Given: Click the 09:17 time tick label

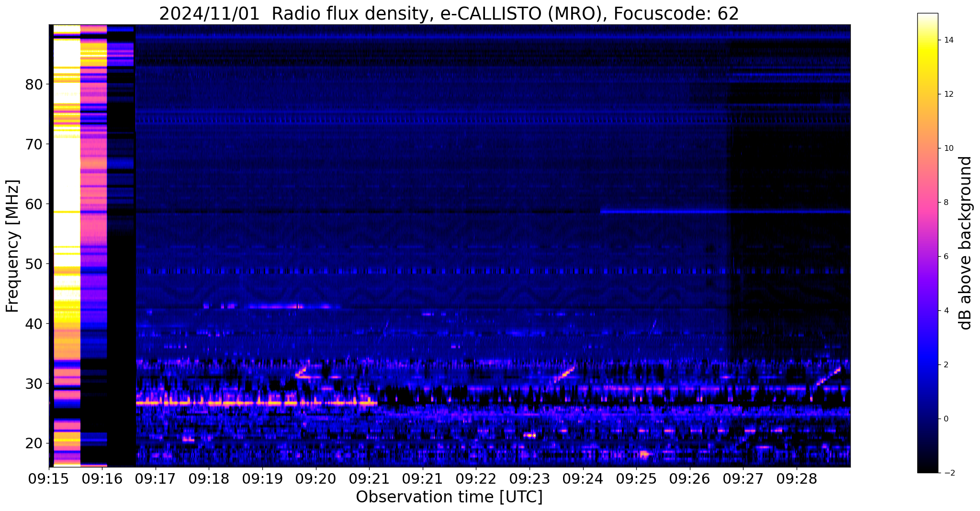Looking at the screenshot, I should coord(156,479).
